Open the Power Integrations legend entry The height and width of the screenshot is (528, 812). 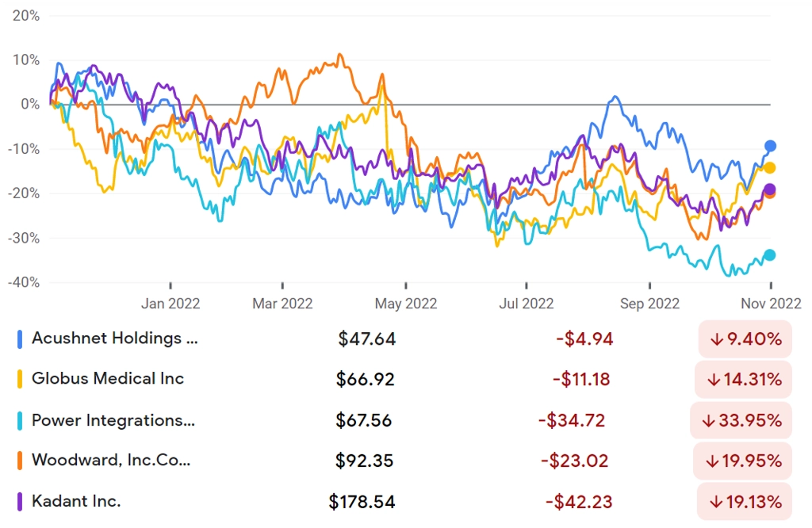(113, 420)
